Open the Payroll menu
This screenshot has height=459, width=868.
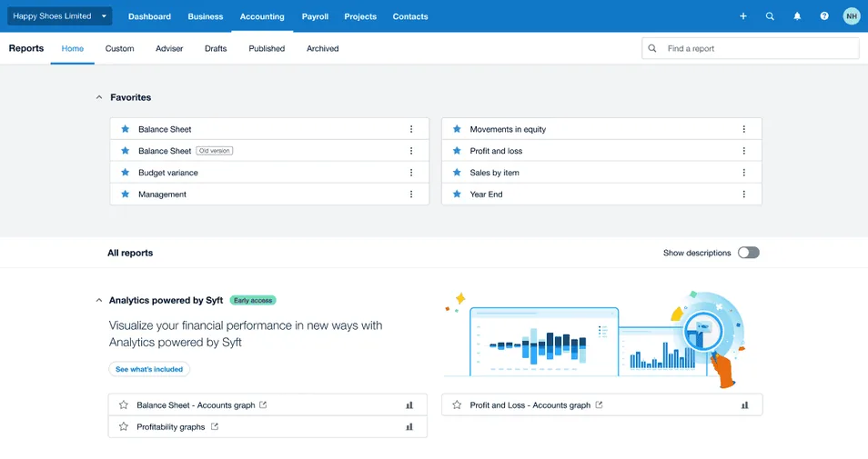click(x=315, y=16)
